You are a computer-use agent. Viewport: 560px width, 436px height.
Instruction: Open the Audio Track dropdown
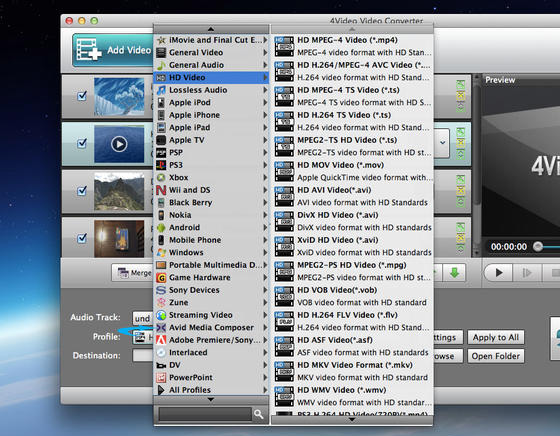(x=143, y=318)
